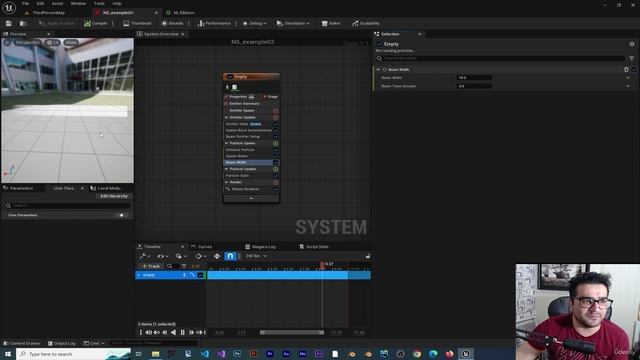Click the Lit view mode button in Preview
Screen dimensions: 640x360
53,42
